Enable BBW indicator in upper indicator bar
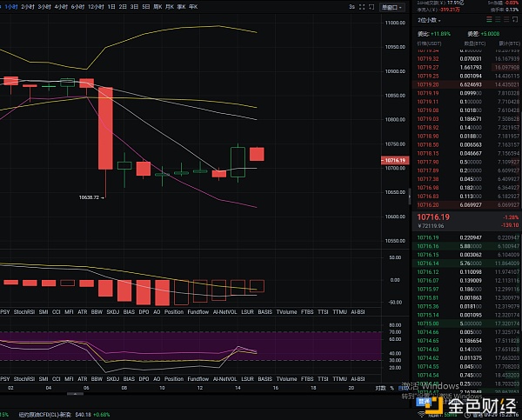 coord(97,312)
